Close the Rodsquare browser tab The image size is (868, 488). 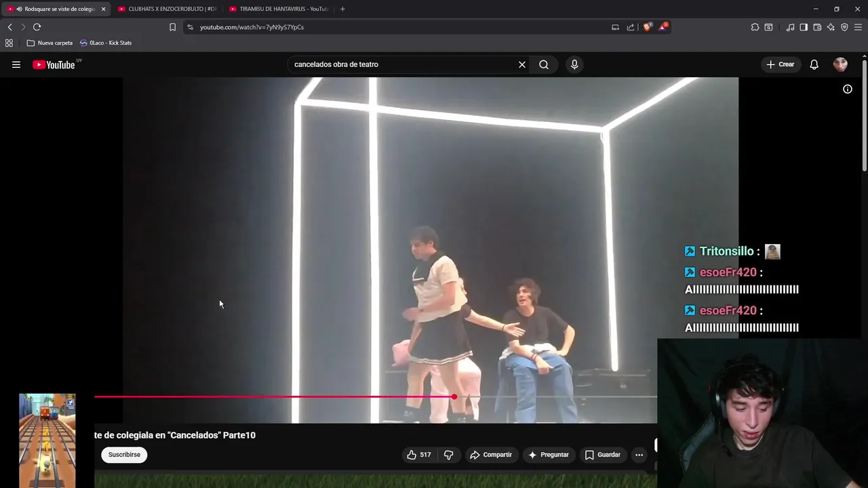point(103,9)
